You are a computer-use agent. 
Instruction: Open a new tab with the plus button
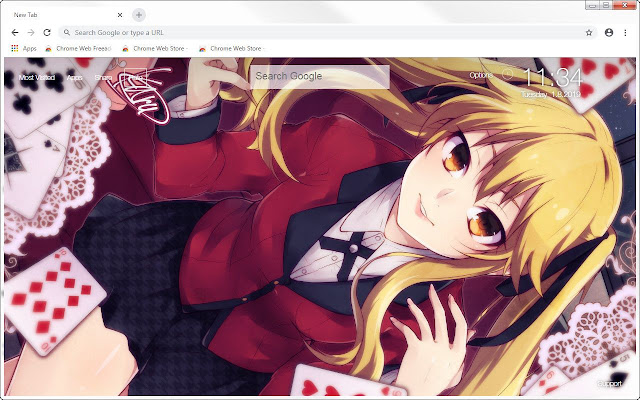(x=139, y=15)
